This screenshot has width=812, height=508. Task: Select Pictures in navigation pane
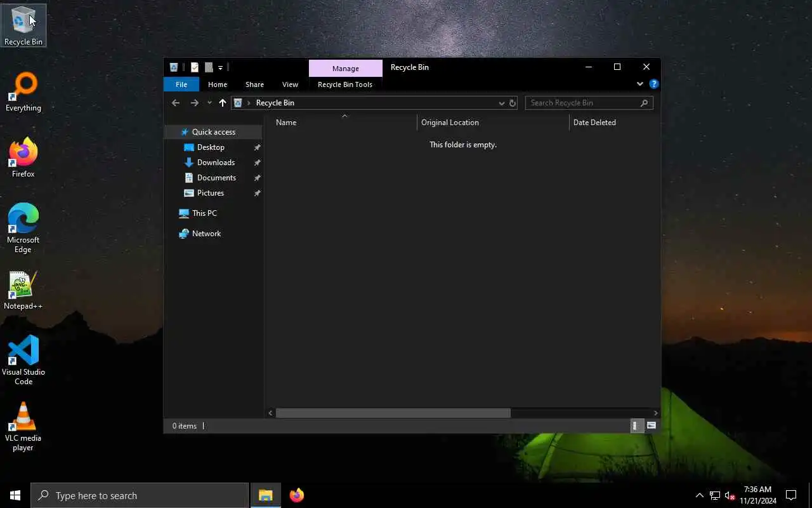(x=210, y=193)
